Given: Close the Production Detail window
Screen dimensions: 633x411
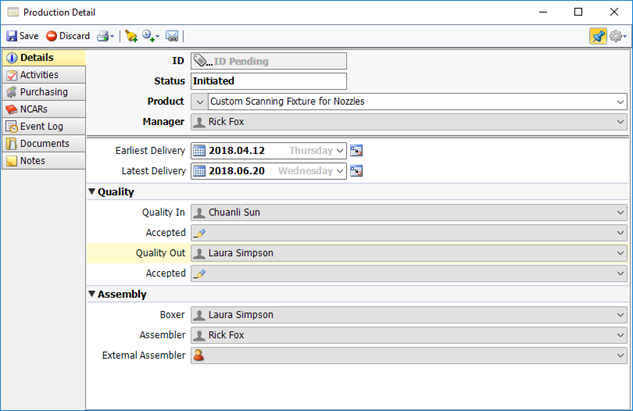Looking at the screenshot, I should tap(614, 12).
